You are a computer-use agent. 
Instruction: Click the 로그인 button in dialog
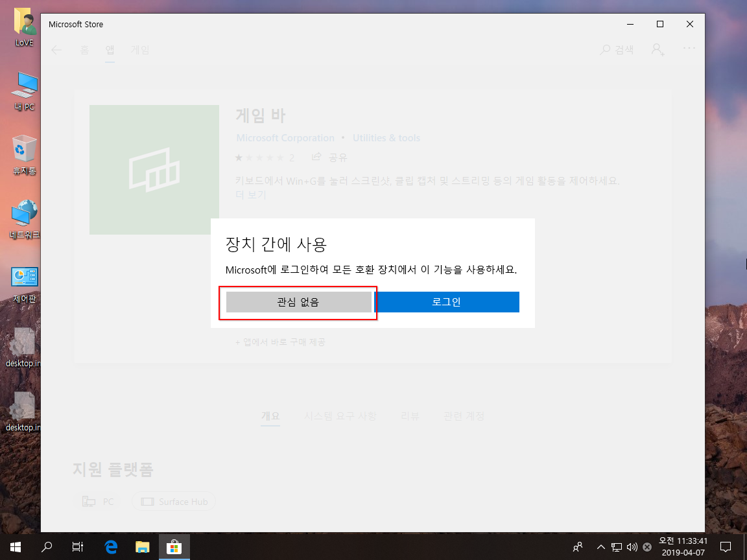click(446, 302)
